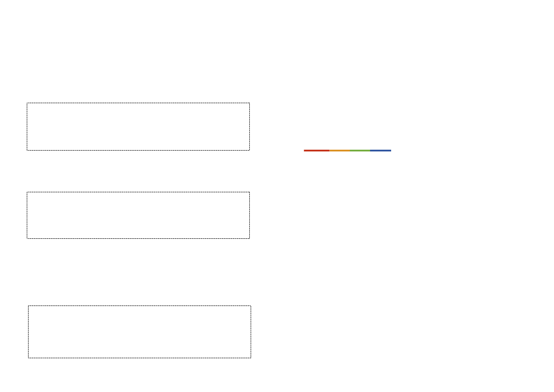Click inside the middle dashed placeholder box
Image resolution: width=554 pixels, height=392 pixels.
[x=138, y=215]
